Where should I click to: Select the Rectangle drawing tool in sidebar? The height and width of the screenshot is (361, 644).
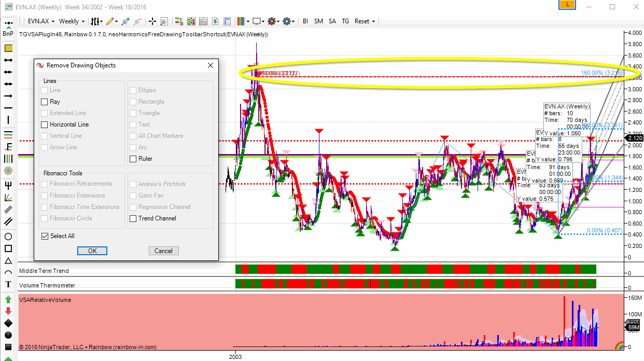click(x=8, y=248)
